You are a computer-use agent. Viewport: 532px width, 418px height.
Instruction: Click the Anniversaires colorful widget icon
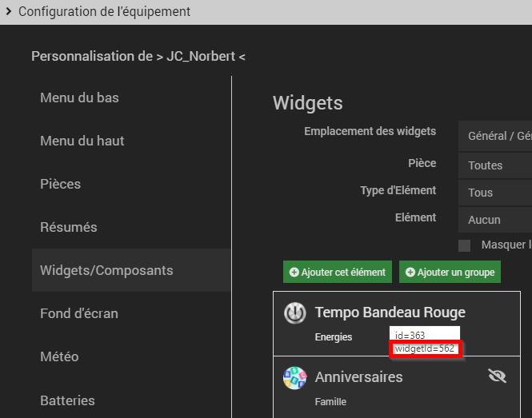(295, 377)
